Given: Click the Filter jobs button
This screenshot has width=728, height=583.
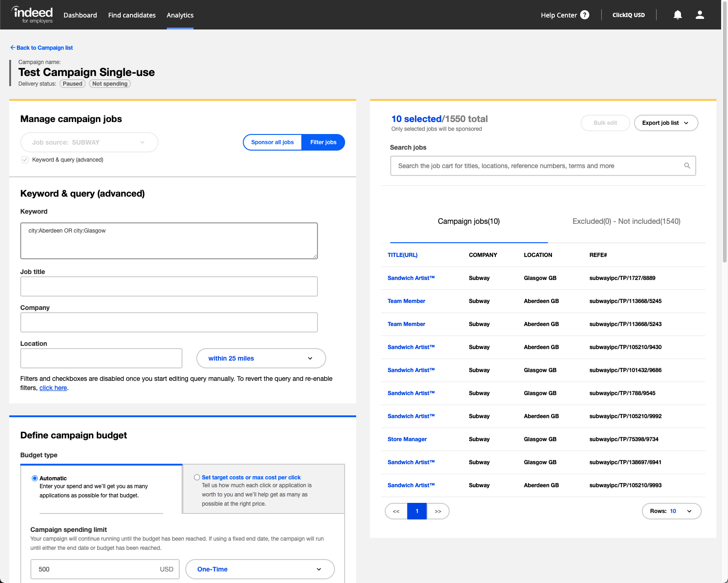Looking at the screenshot, I should coord(323,142).
